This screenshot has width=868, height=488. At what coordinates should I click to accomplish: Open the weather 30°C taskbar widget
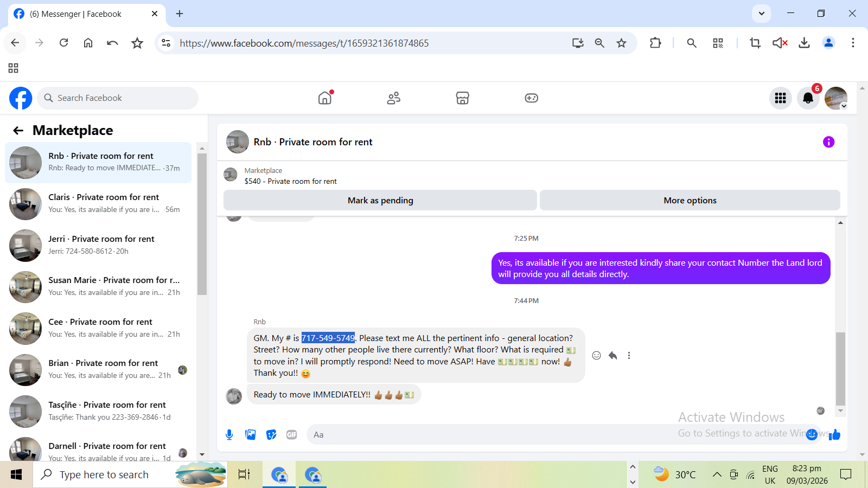[674, 474]
